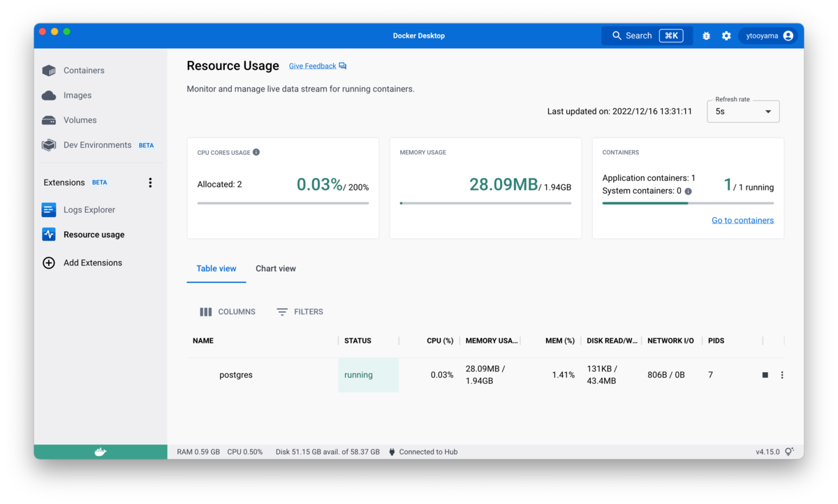
Task: Open the ytooyama account menu
Action: click(769, 36)
